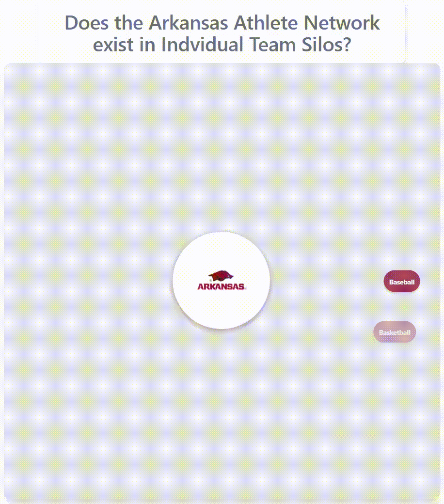Select the red razorback mascot icon
This screenshot has width=444, height=504.
221,276
